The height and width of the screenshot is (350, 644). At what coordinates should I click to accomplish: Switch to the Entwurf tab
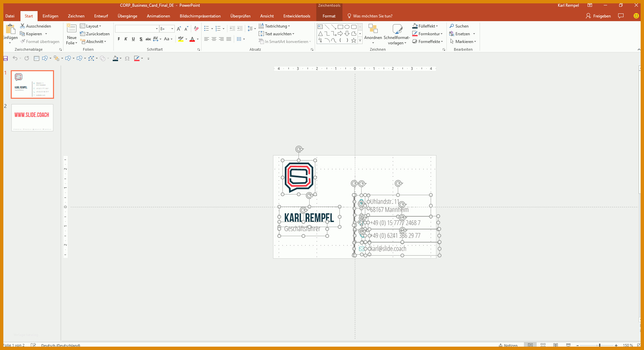point(101,16)
